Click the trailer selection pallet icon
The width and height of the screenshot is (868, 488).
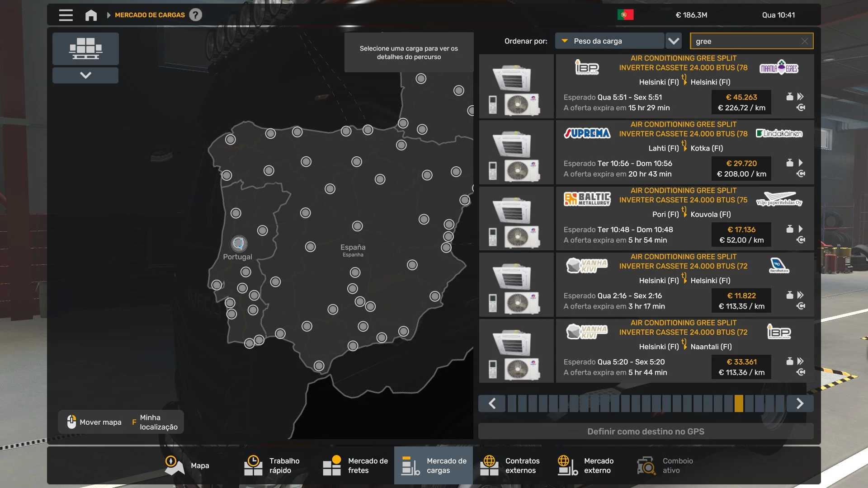click(x=85, y=48)
